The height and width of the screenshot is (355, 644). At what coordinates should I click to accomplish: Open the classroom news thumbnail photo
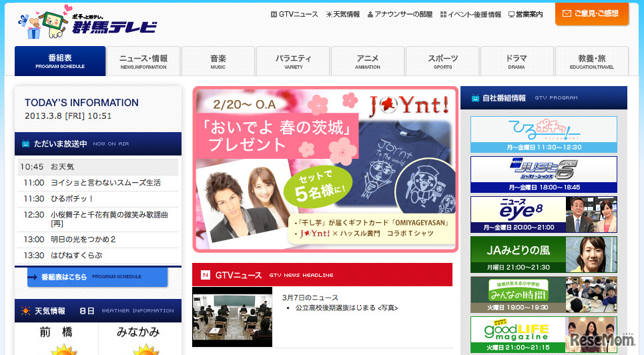pyautogui.click(x=232, y=317)
